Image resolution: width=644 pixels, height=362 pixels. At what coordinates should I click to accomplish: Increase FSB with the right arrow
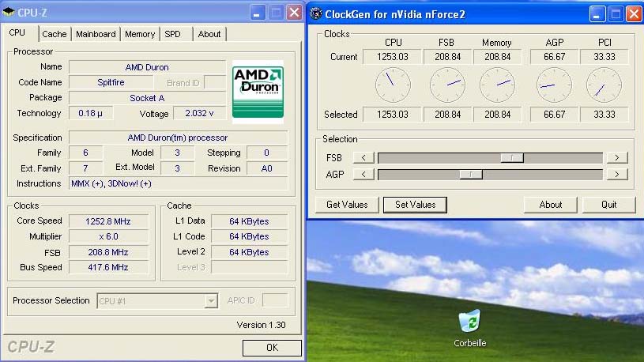[617, 157]
